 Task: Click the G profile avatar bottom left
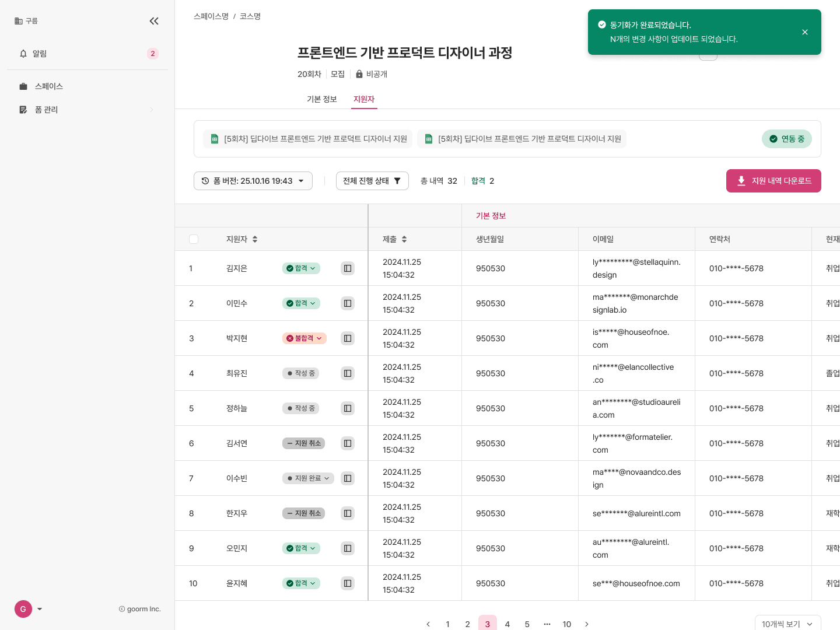point(23,609)
